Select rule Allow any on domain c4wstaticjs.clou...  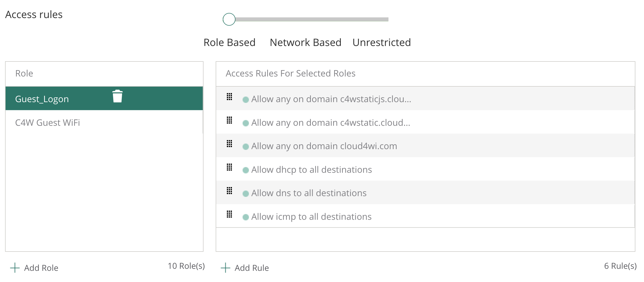click(x=425, y=99)
